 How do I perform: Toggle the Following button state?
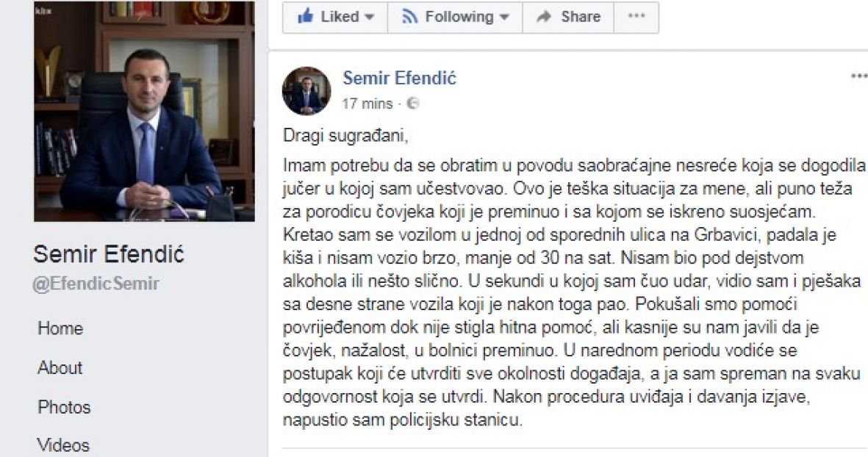point(455,17)
